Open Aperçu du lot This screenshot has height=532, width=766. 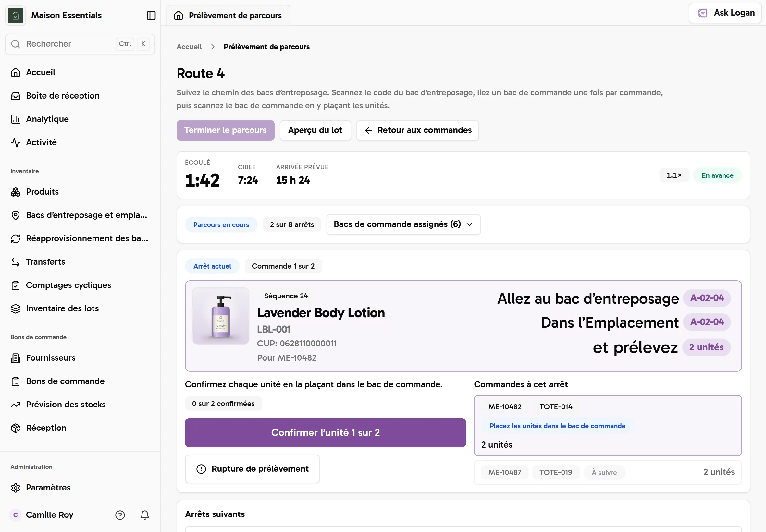point(315,130)
